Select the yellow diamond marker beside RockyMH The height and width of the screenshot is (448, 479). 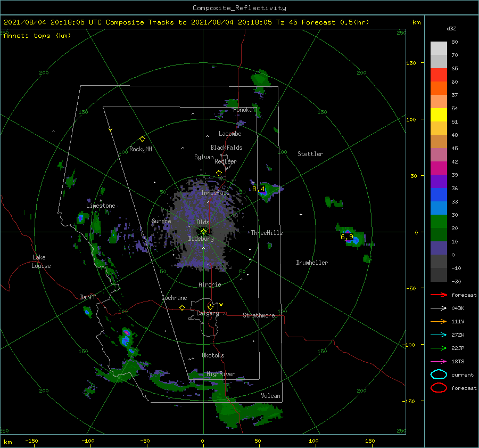point(142,139)
